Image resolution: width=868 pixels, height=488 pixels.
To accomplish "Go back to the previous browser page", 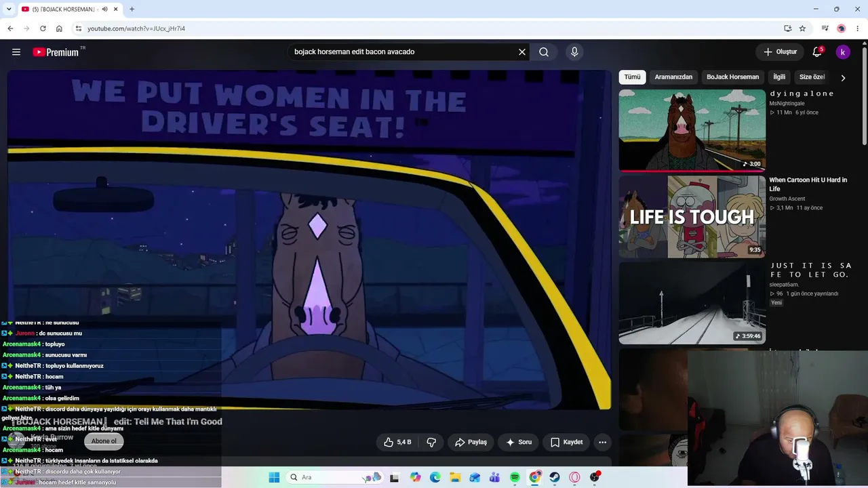I will click(x=10, y=28).
